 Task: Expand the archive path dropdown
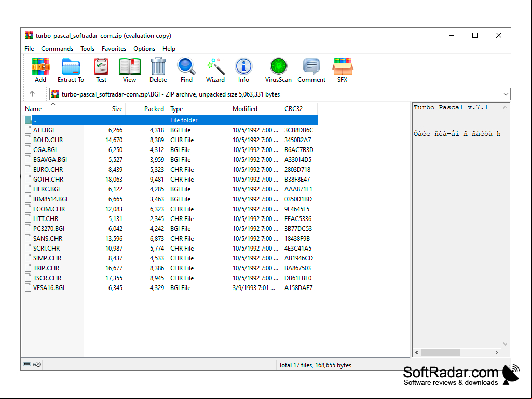coord(506,94)
